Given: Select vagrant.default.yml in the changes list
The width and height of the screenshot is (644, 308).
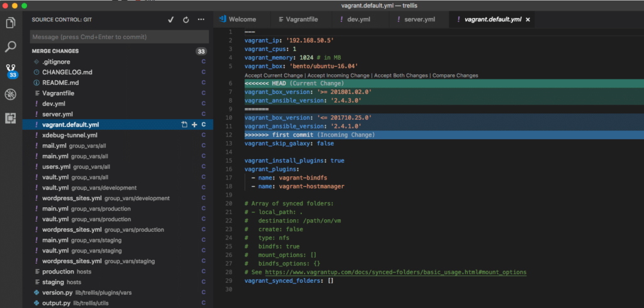Looking at the screenshot, I should pos(118,125).
